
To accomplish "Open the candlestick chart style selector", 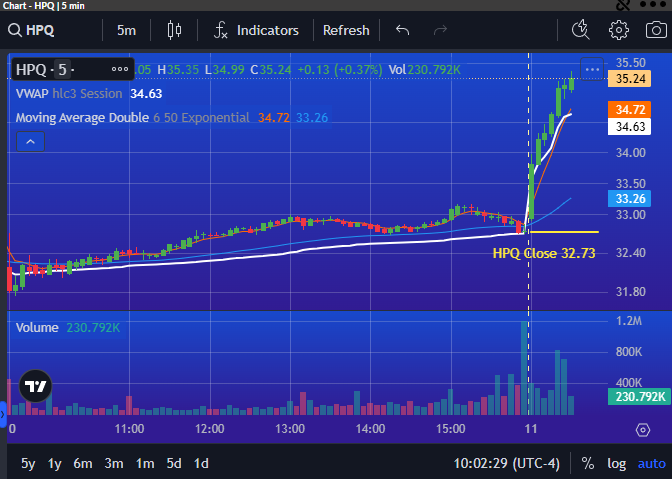I will tap(174, 30).
